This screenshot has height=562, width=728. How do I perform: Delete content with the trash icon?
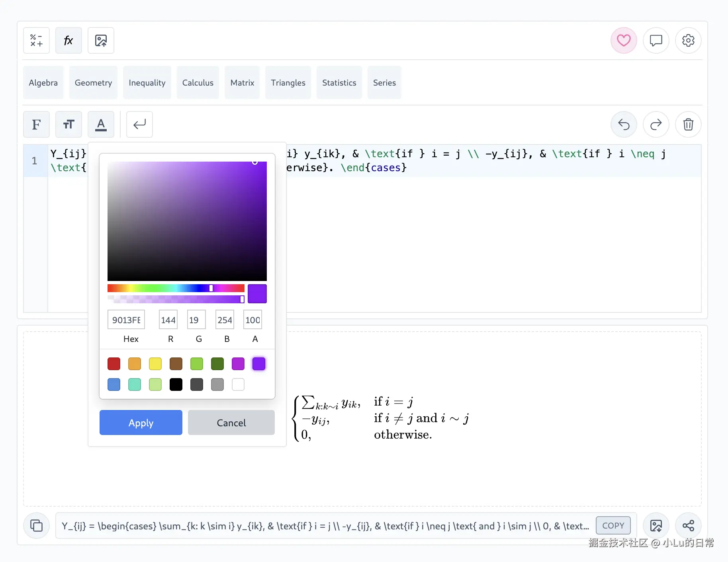(688, 125)
